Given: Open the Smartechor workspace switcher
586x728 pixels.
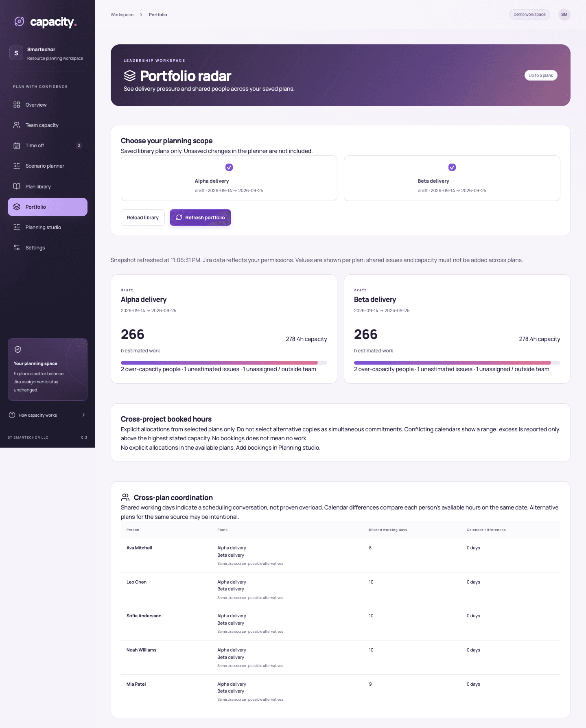Looking at the screenshot, I should click(x=48, y=53).
